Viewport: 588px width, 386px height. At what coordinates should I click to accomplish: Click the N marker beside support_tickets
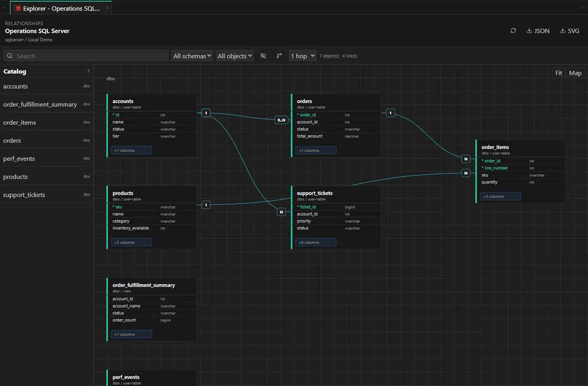(x=282, y=212)
